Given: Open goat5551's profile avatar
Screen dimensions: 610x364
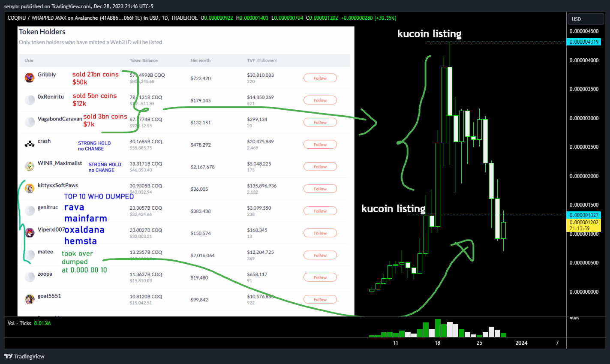Looking at the screenshot, I should [x=30, y=299].
